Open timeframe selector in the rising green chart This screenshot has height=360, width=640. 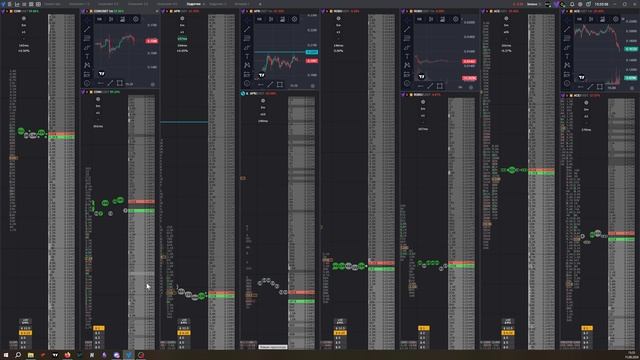[x=99, y=19]
